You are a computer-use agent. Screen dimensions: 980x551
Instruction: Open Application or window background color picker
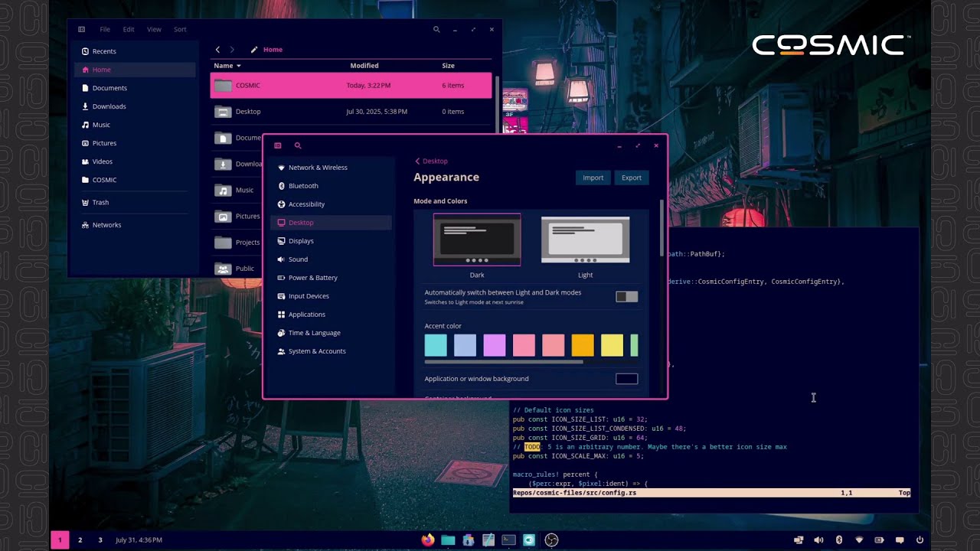[x=626, y=379]
